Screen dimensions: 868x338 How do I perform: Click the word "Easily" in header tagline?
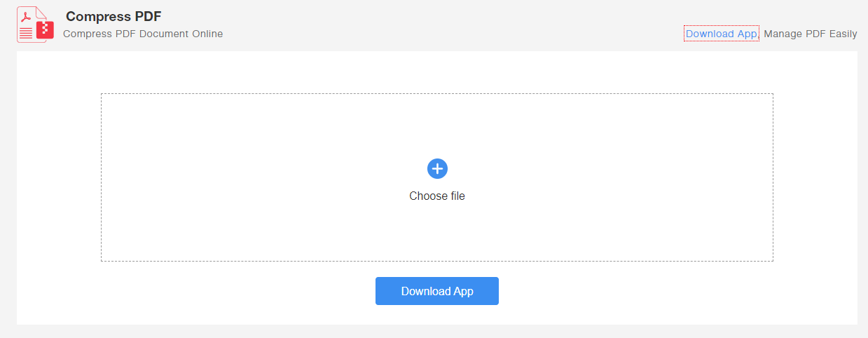pos(843,34)
